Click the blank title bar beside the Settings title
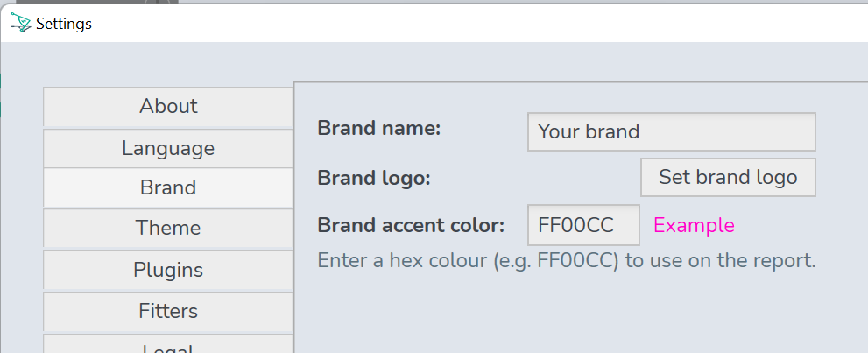Screen dimensions: 868x353 (476, 24)
